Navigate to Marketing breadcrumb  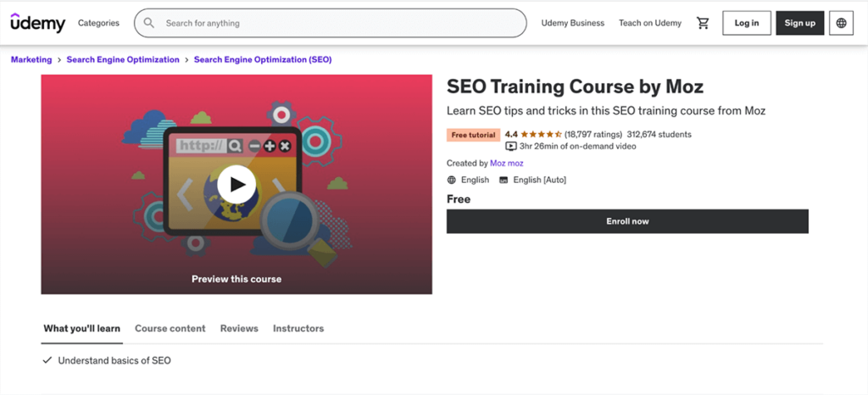31,59
